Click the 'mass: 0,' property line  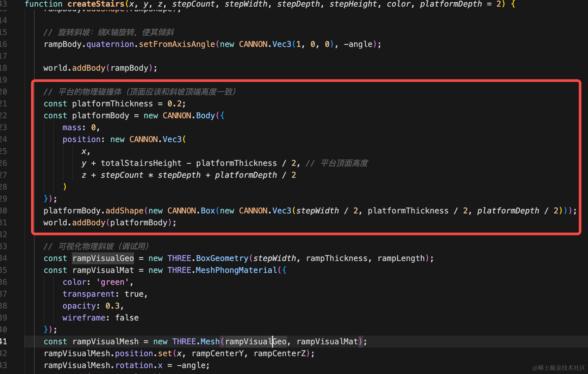81,128
